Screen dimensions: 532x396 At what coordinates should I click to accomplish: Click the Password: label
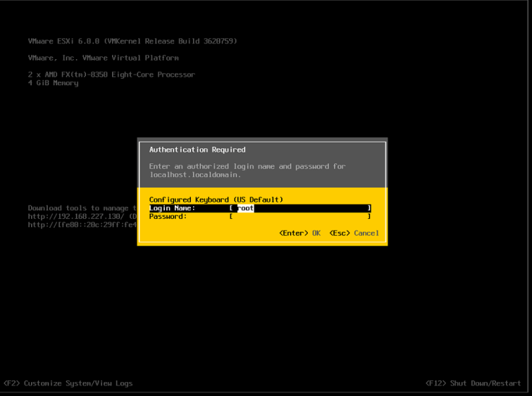click(168, 217)
